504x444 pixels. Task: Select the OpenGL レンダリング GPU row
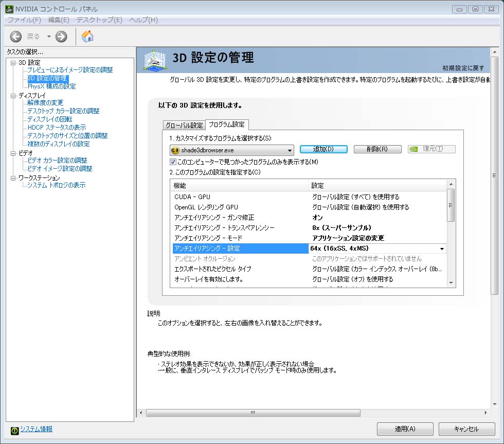pos(309,207)
